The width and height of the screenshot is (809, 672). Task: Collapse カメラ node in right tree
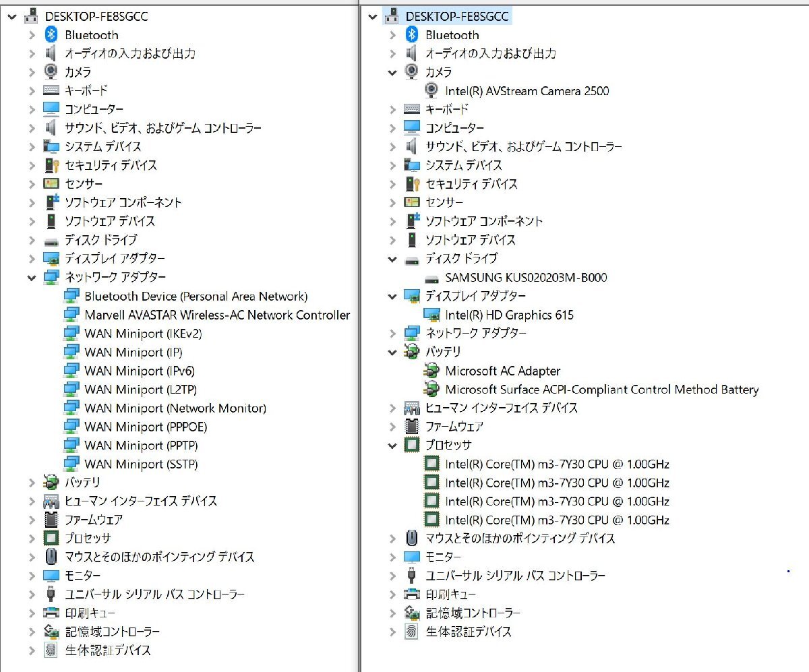pyautogui.click(x=392, y=72)
